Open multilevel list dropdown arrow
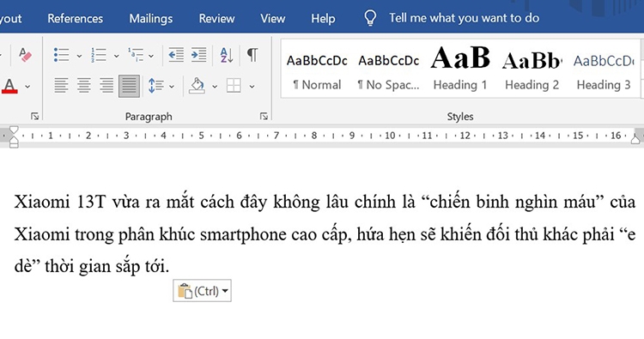The image size is (644, 339). coord(151,56)
